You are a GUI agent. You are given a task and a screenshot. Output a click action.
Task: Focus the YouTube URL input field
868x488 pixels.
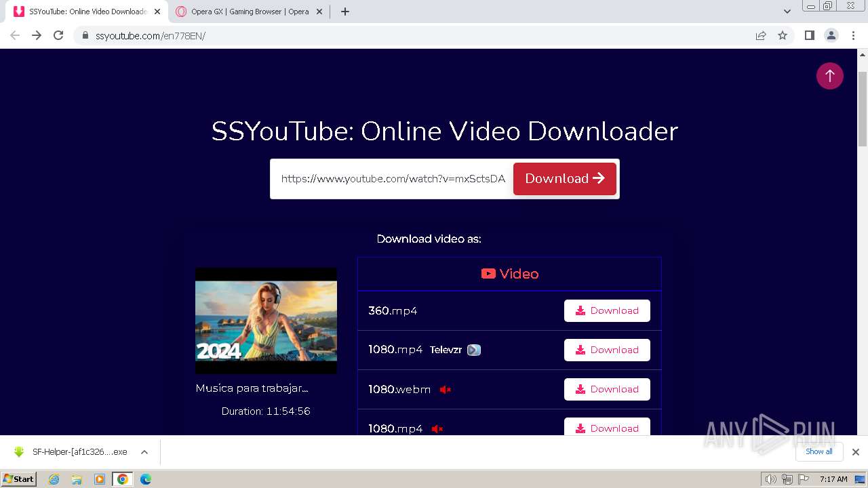pyautogui.click(x=393, y=179)
